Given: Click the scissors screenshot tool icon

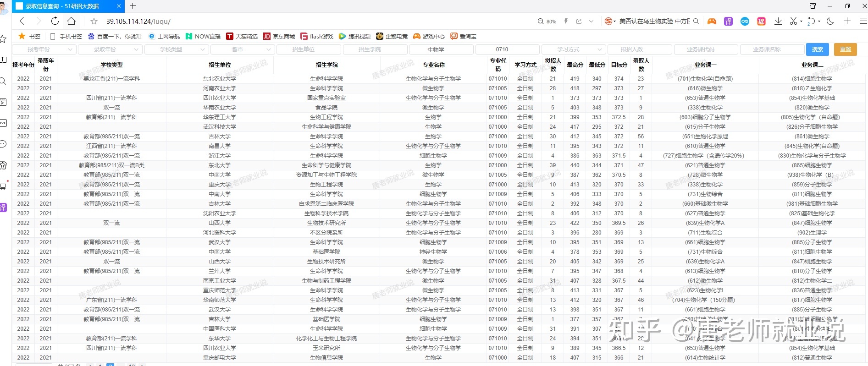Looking at the screenshot, I should pyautogui.click(x=793, y=22).
